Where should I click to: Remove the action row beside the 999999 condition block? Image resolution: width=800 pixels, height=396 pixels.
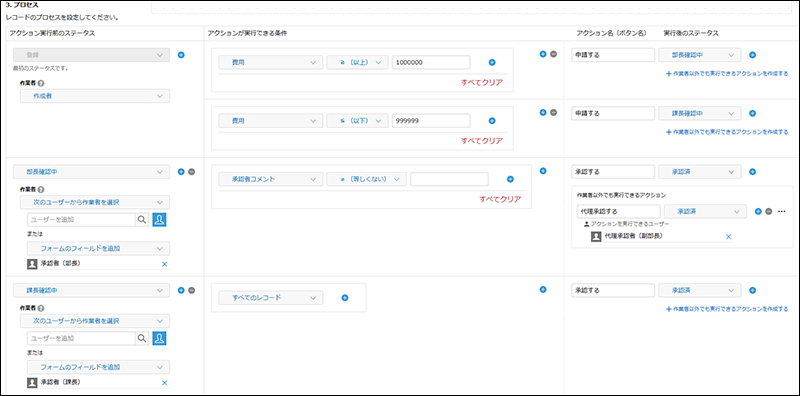click(553, 112)
